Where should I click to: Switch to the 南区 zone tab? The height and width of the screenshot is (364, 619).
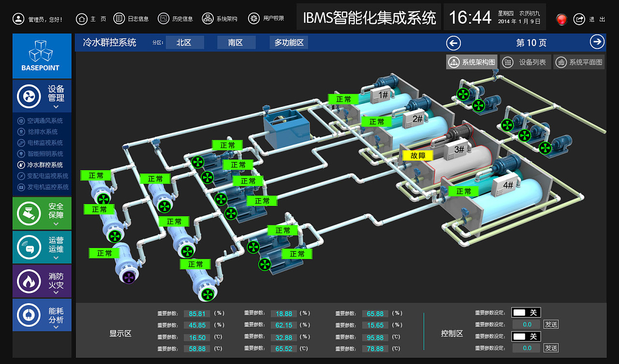pyautogui.click(x=236, y=43)
